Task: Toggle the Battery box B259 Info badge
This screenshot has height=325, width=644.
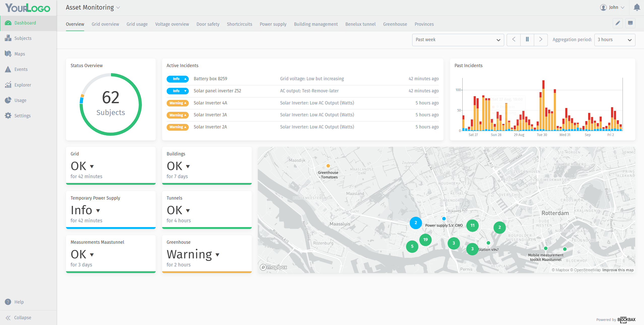Action: tap(177, 79)
